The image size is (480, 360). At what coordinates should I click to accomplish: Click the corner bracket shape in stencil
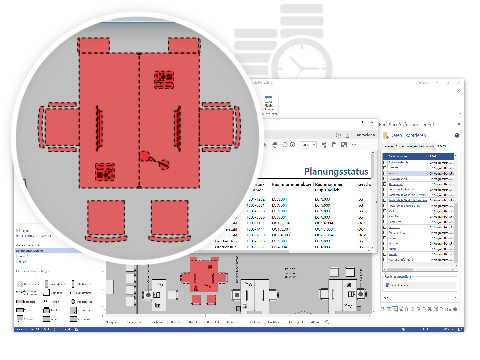click(x=46, y=292)
